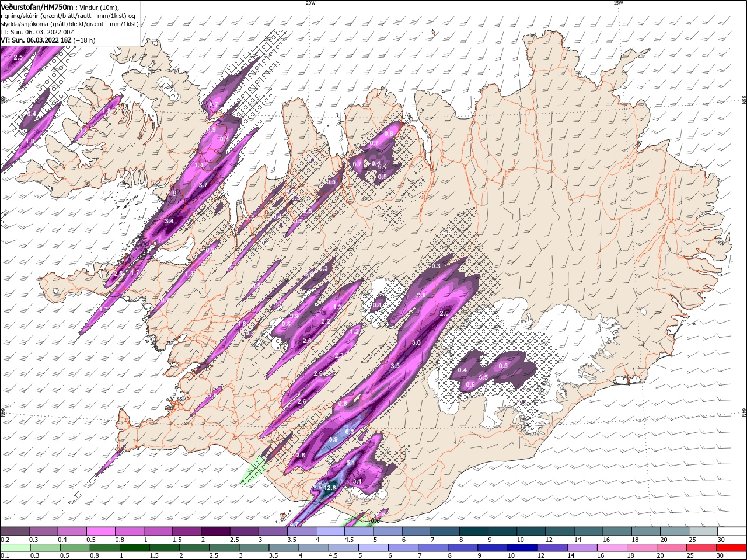
Task: Click the white swatch right of 25 in upper legend
Action: pyautogui.click(x=732, y=531)
